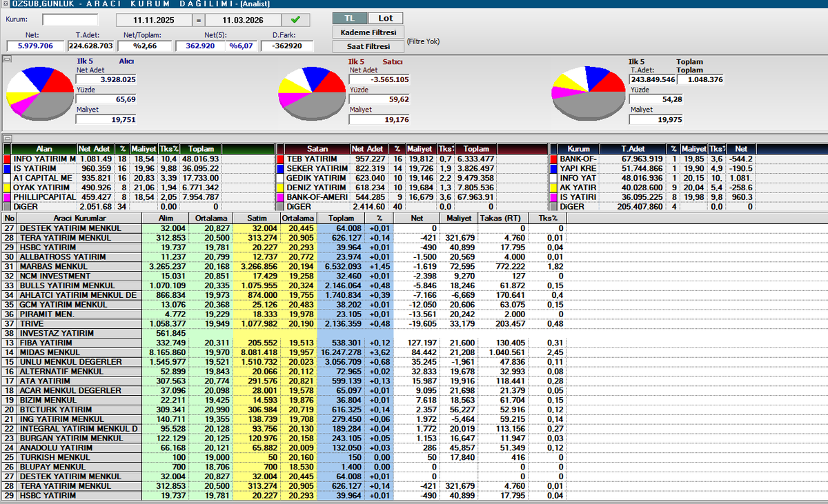Click magenta swatch beside PHILLIPCAPITAL
This screenshot has height=504, width=828.
coord(8,196)
